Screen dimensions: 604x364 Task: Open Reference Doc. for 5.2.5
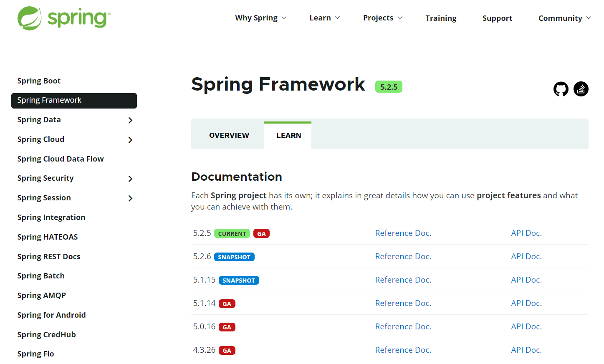403,233
